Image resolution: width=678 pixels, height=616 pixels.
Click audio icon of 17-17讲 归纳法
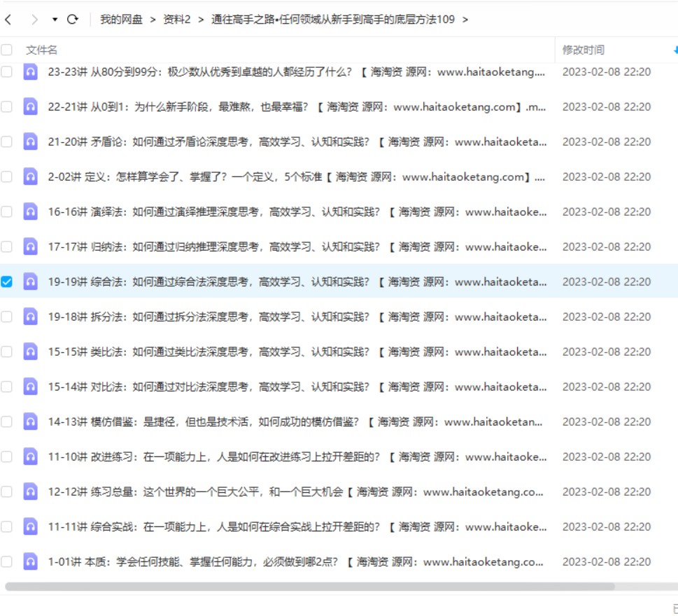[x=30, y=246]
